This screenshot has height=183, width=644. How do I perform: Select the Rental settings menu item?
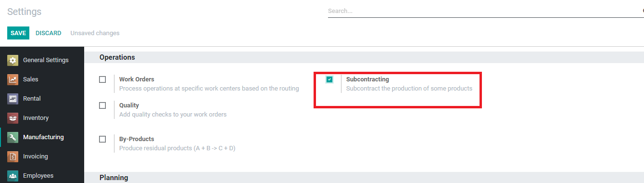click(x=42, y=99)
